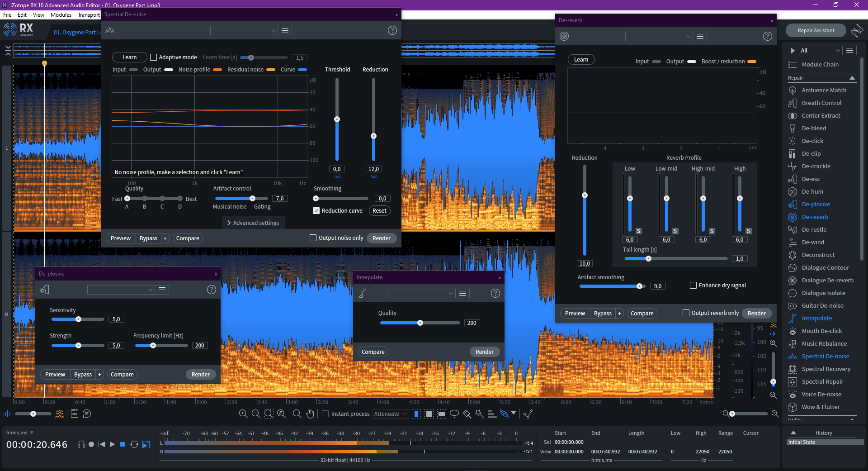Viewport: 868px width, 471px height.
Task: Click waveform icon left of opacity slider
Action: (7, 414)
